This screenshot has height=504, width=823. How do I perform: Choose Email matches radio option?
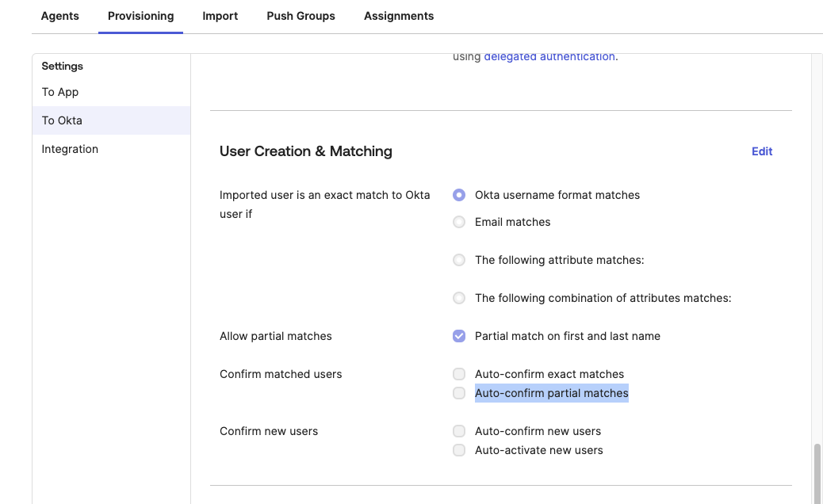click(x=459, y=223)
